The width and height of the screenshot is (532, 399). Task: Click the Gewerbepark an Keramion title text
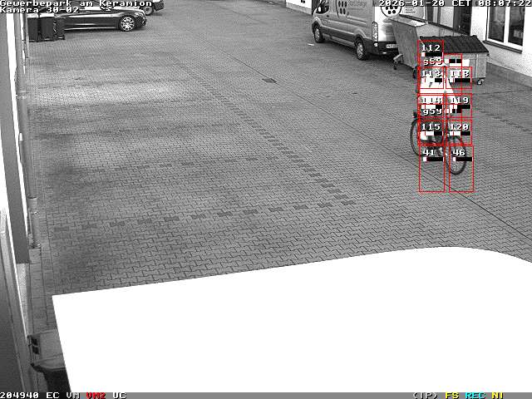76,3
